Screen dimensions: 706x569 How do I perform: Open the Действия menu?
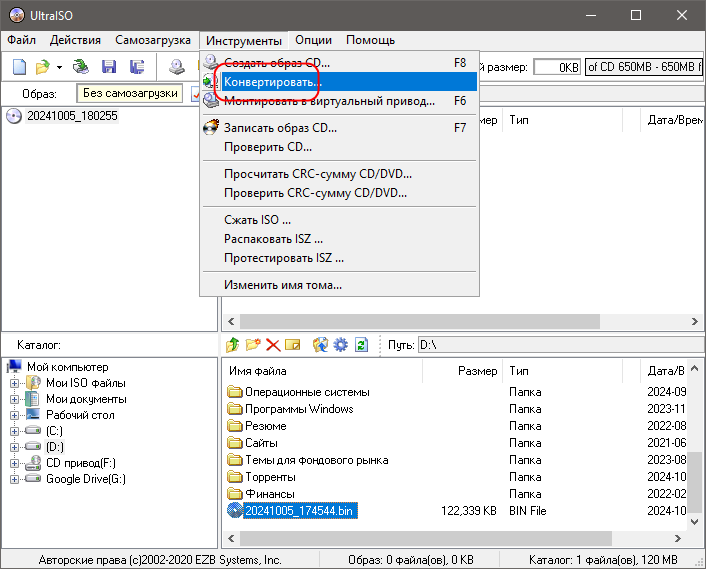point(75,40)
